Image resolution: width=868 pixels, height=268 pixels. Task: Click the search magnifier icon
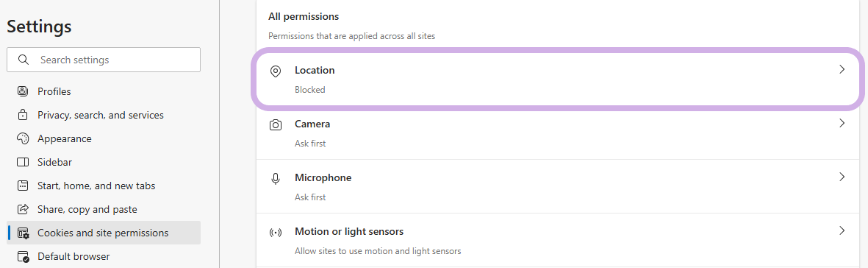[x=24, y=60]
